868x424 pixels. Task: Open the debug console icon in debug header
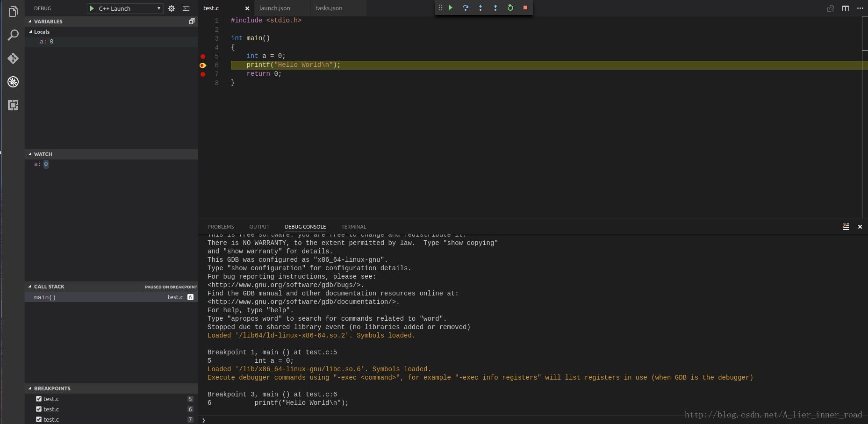tap(186, 8)
